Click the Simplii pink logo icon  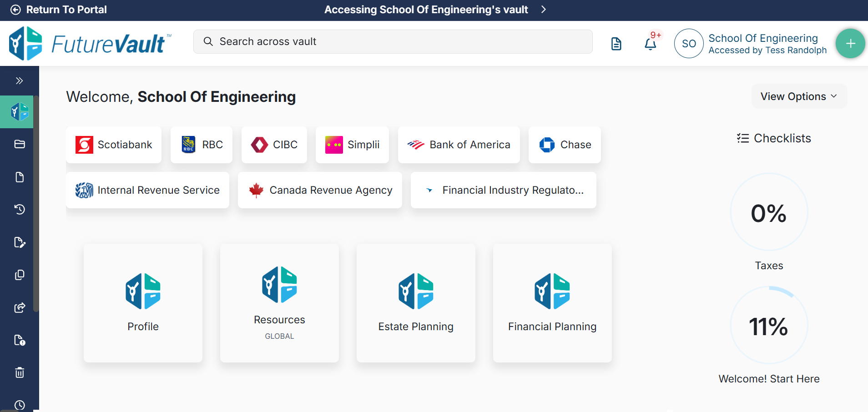pos(334,145)
